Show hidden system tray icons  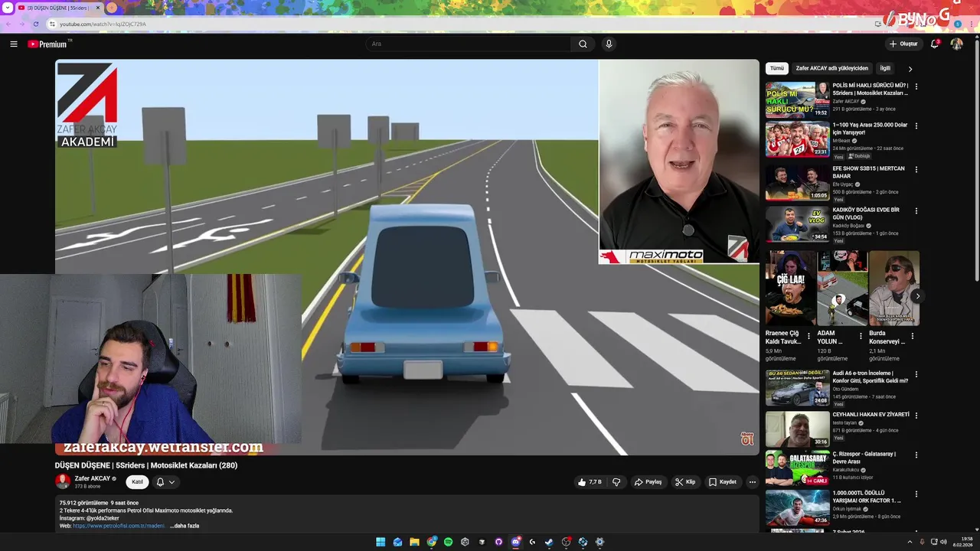[x=910, y=542]
